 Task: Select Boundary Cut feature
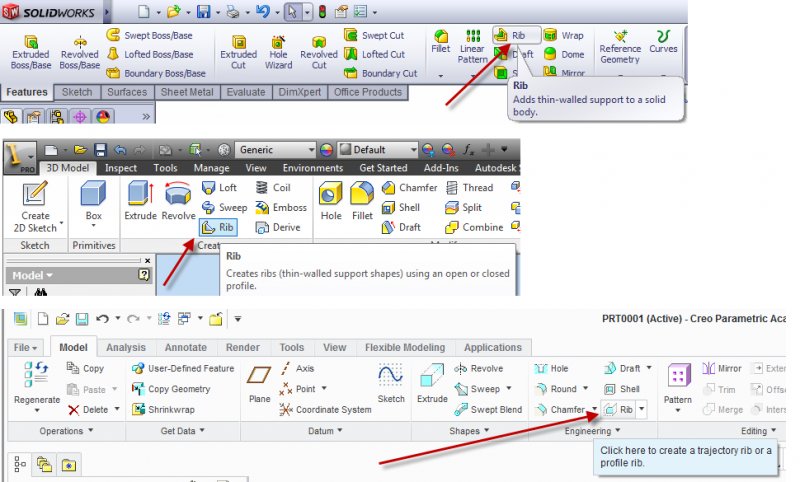click(381, 73)
